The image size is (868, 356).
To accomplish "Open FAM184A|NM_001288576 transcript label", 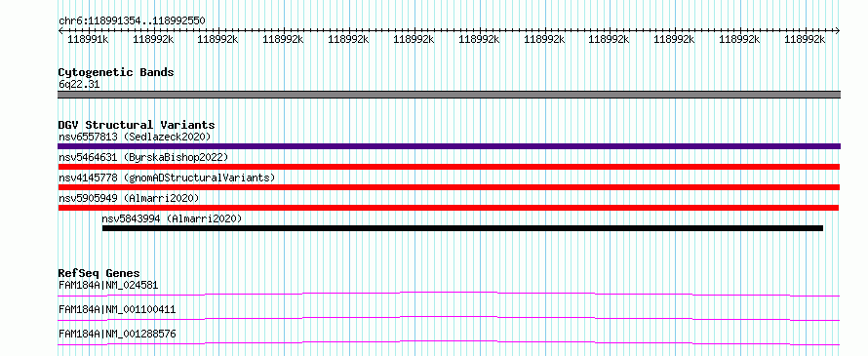I will click(x=117, y=334).
